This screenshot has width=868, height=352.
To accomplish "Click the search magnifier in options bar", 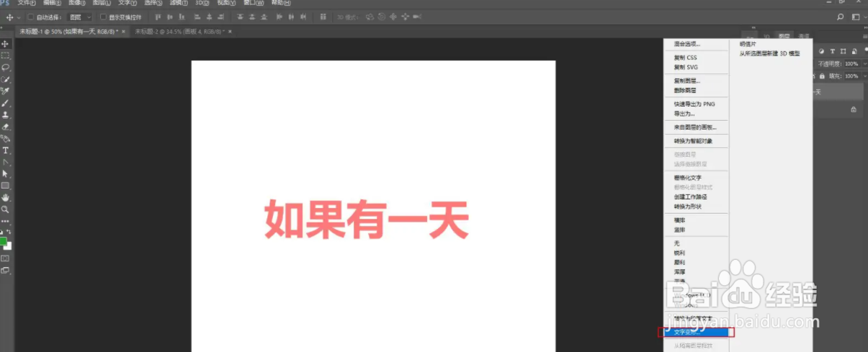I will point(840,17).
